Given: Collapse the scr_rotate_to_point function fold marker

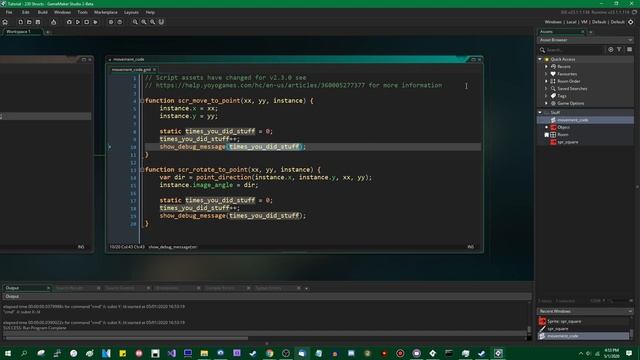Looking at the screenshot, I should pyautogui.click(x=142, y=170).
